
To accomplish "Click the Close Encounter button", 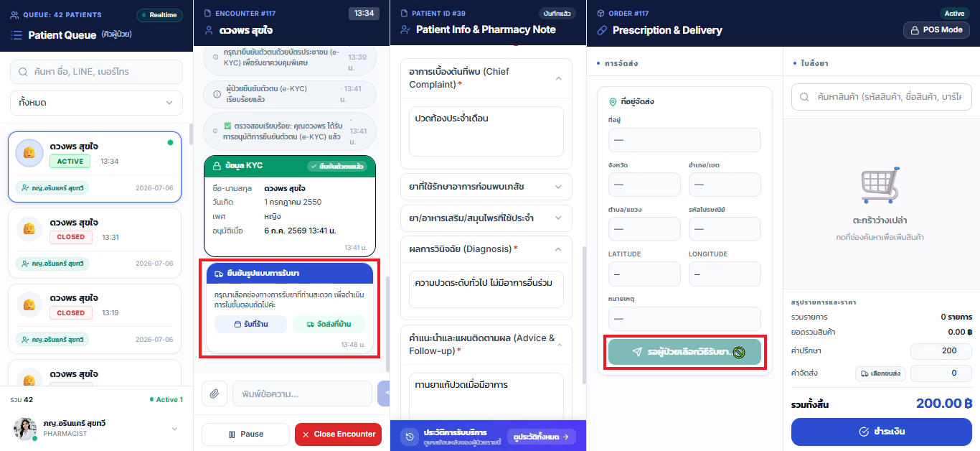I will click(338, 434).
